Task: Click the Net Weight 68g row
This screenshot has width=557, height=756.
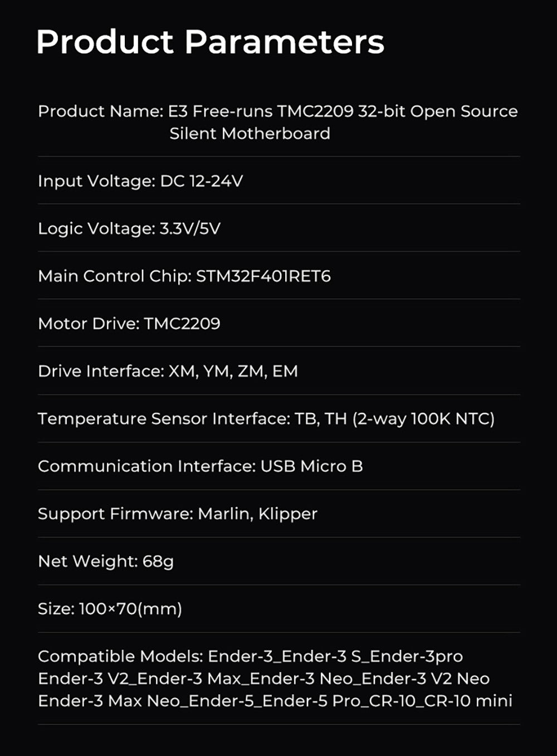Action: [x=106, y=561]
